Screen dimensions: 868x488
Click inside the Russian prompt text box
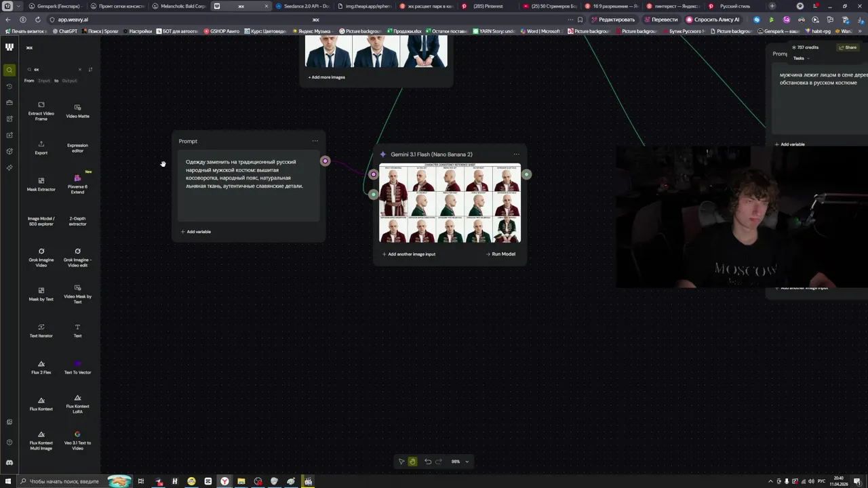coord(248,186)
